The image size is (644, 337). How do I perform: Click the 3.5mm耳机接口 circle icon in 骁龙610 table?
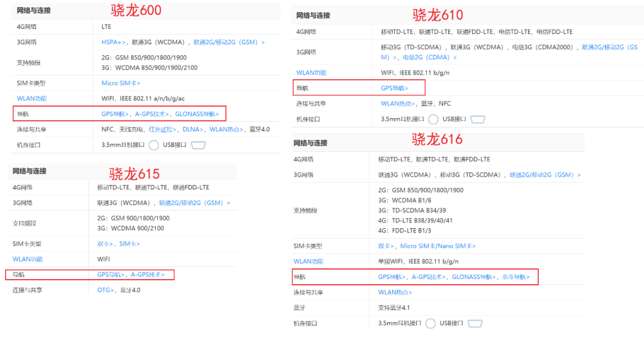pos(433,120)
